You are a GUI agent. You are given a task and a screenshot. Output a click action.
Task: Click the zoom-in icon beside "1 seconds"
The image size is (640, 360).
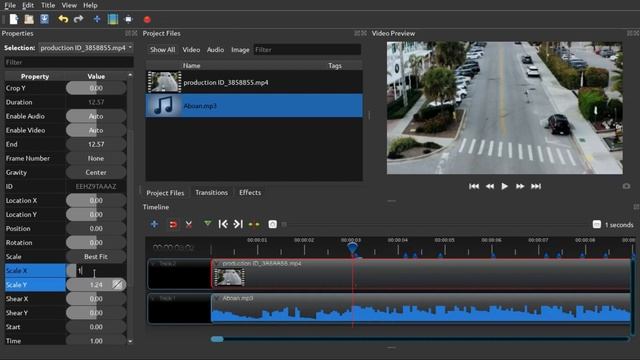(597, 224)
